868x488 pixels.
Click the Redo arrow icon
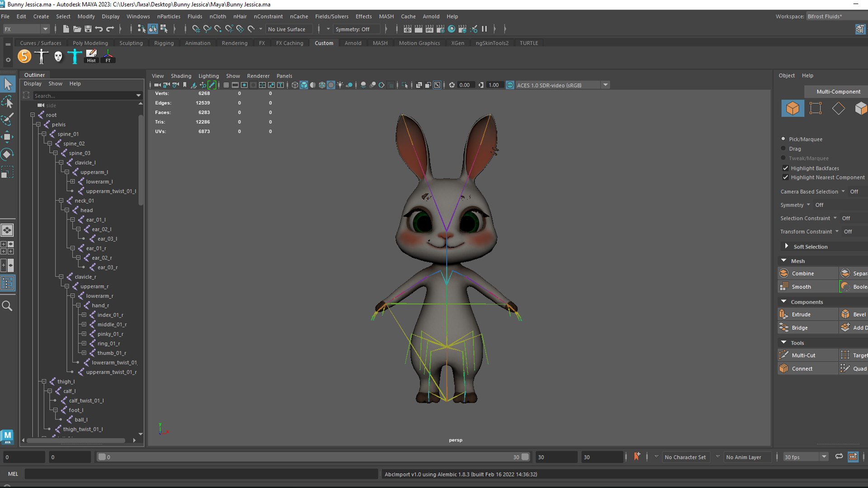pyautogui.click(x=110, y=29)
